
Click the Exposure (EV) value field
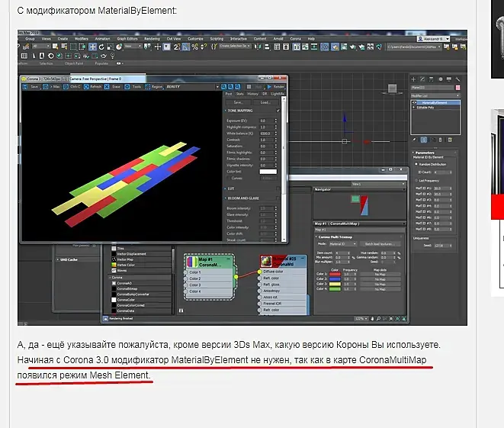(x=266, y=121)
